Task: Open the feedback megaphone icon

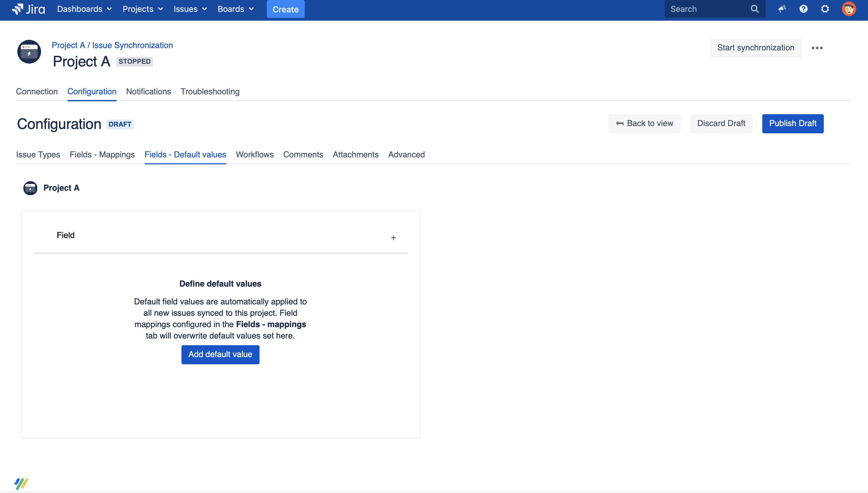Action: 782,9
